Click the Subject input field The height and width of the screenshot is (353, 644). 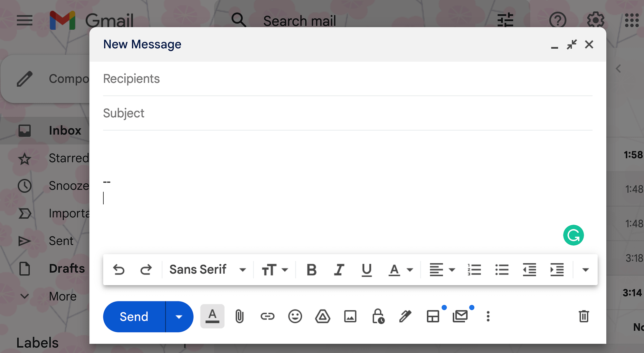348,113
